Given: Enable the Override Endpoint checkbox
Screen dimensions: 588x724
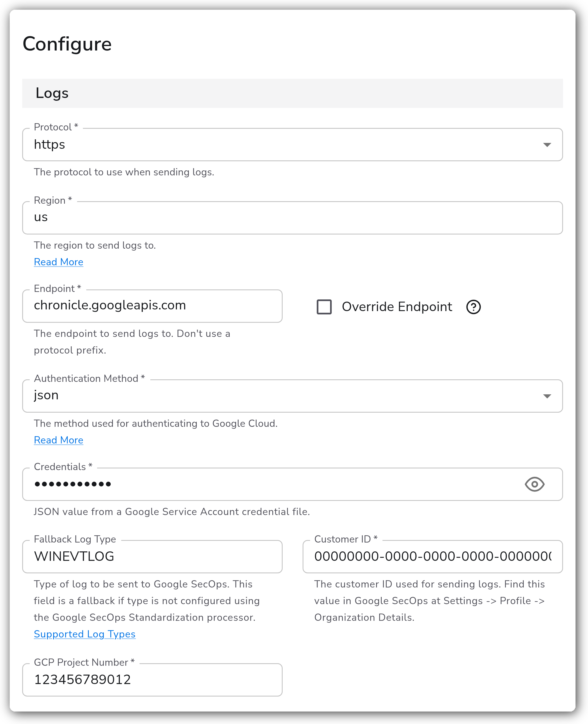Looking at the screenshot, I should (x=324, y=307).
